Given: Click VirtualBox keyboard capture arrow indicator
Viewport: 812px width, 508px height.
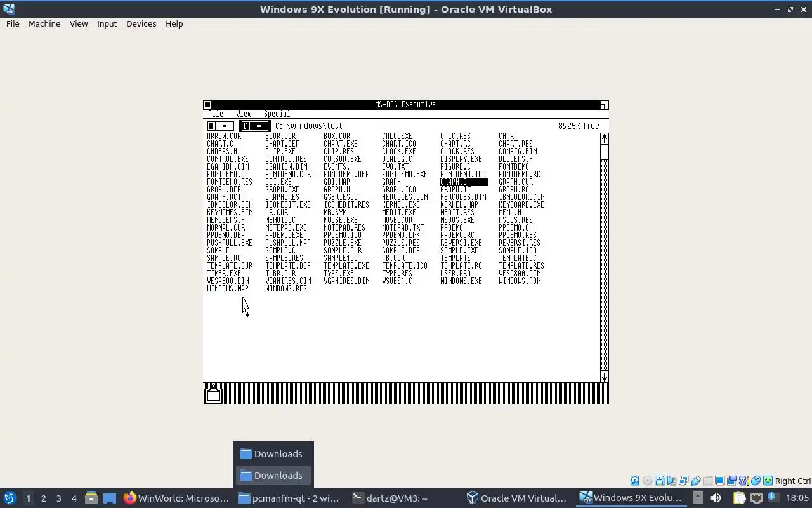Looking at the screenshot, I should (x=768, y=481).
